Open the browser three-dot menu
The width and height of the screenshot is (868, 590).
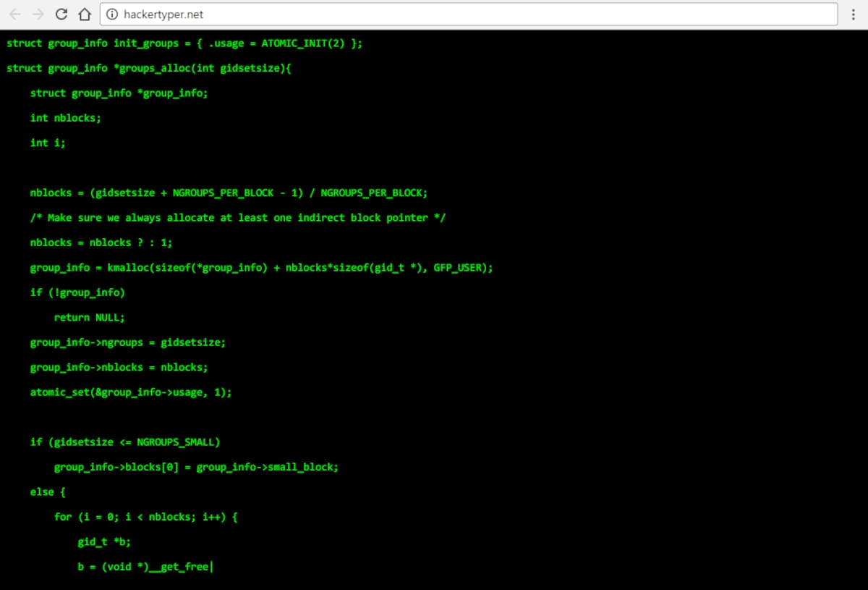tap(855, 14)
